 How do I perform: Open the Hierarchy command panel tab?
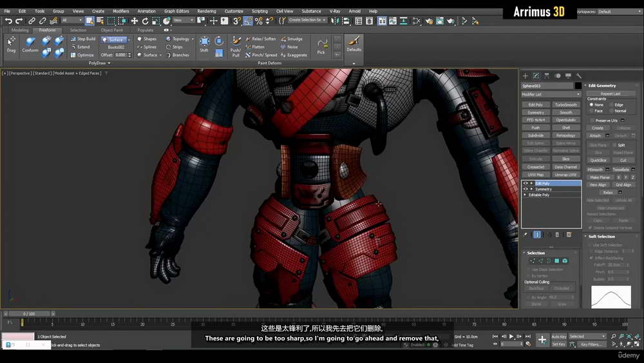547,75
